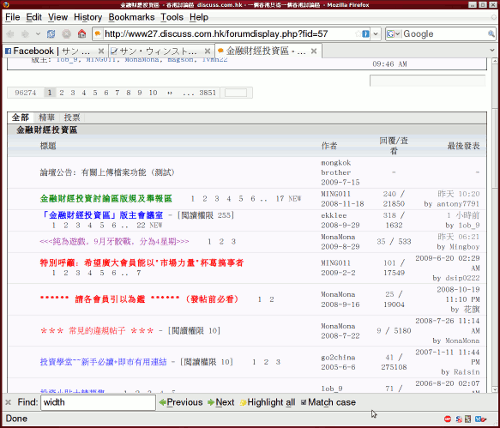The image size is (500, 428).
Task: Click author ekklee
Action: (334, 216)
